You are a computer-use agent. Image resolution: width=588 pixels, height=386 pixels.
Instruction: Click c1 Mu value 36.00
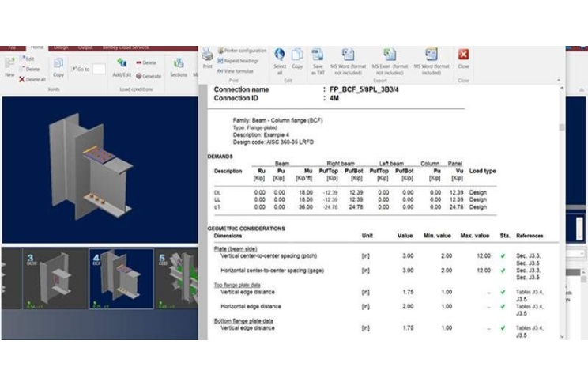306,207
